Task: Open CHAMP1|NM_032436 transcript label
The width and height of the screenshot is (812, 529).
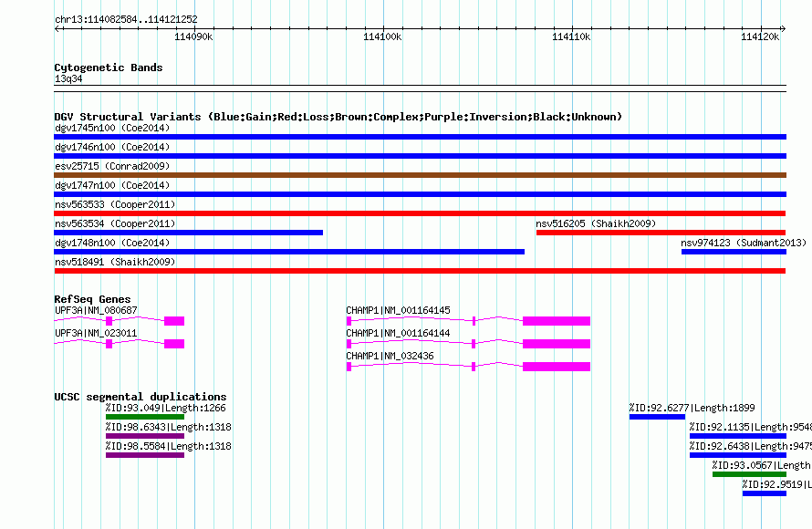Action: pyautogui.click(x=390, y=356)
